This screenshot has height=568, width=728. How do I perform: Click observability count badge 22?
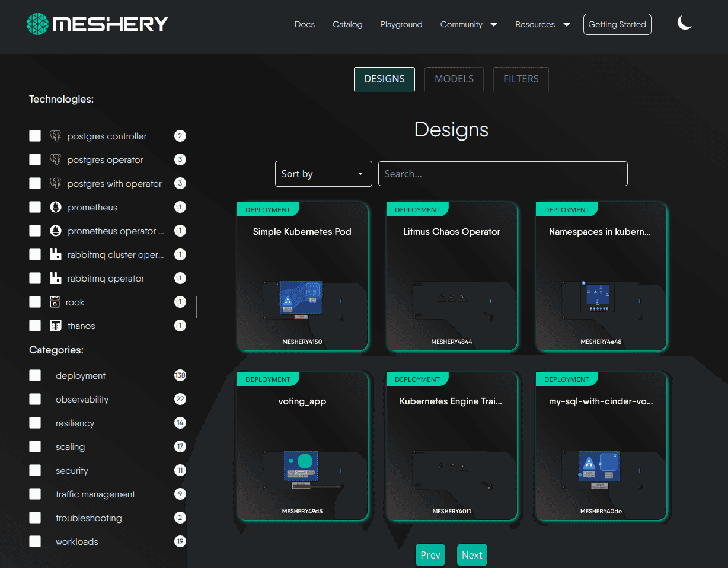pyautogui.click(x=180, y=399)
